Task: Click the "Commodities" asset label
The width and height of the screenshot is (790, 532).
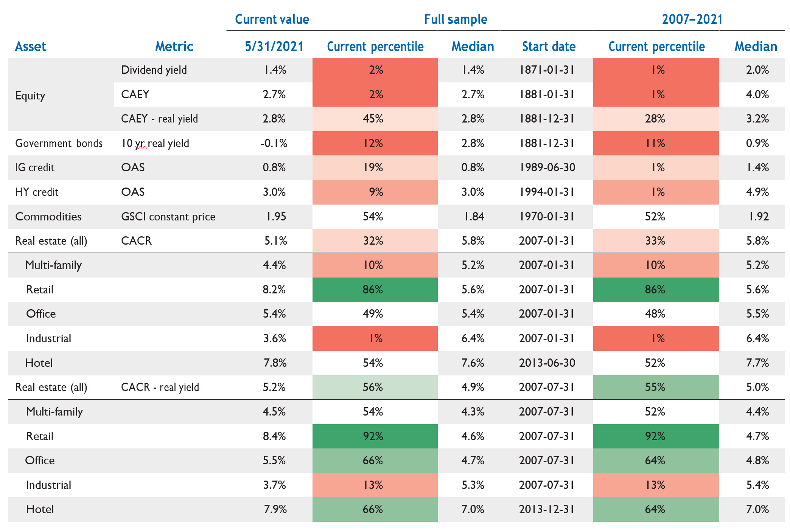Action: [48, 217]
